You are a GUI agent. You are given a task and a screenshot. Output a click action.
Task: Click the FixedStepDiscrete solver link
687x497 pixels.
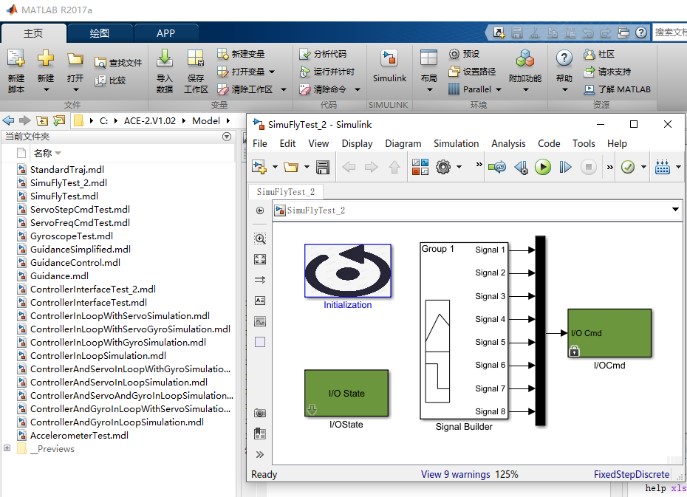point(631,474)
